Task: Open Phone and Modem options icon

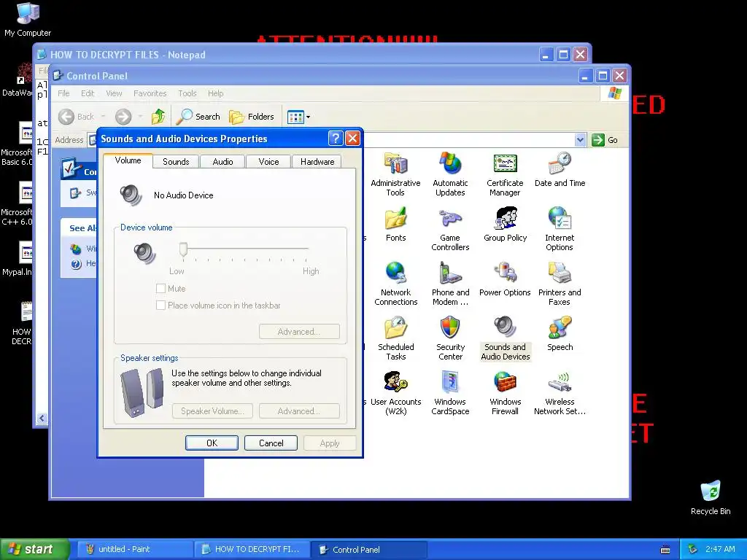Action: pyautogui.click(x=450, y=284)
